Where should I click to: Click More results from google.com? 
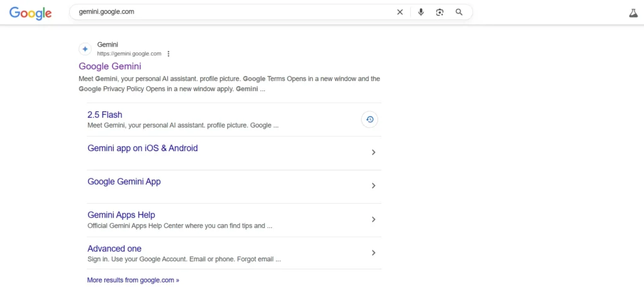(x=133, y=280)
